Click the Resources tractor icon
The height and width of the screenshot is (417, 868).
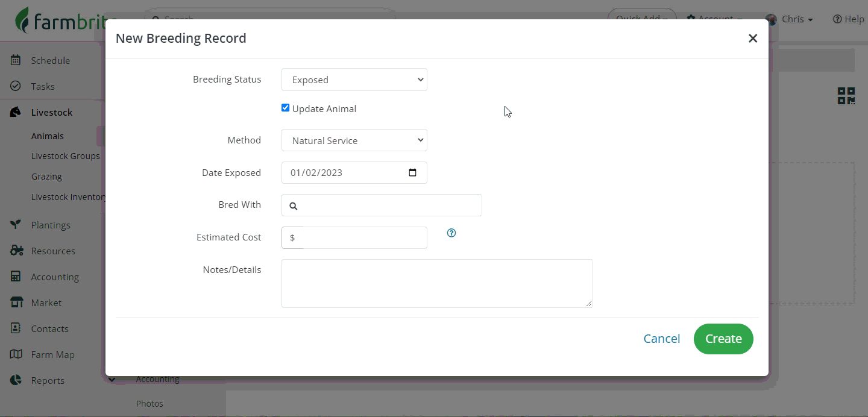(16, 251)
